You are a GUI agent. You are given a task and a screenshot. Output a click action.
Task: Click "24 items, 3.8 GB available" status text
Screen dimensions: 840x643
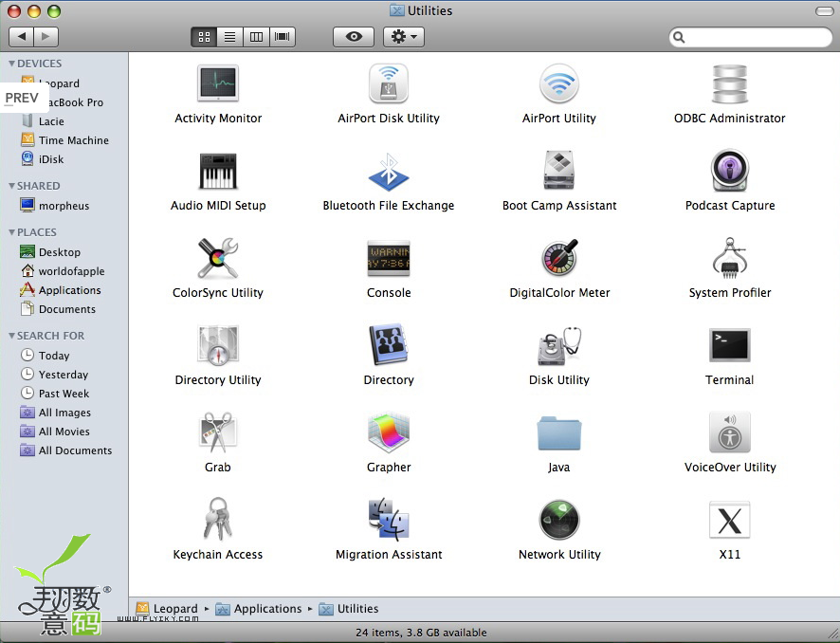[x=421, y=633]
